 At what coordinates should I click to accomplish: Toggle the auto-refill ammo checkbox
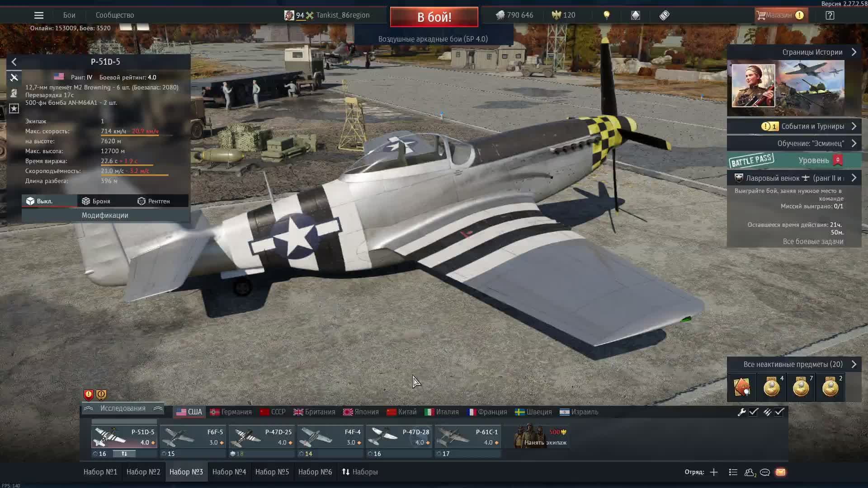(x=779, y=412)
